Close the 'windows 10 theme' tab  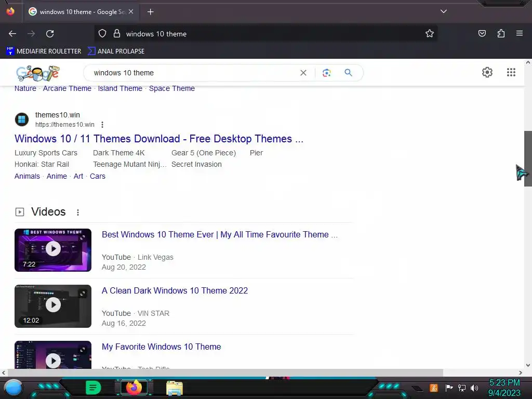(131, 11)
